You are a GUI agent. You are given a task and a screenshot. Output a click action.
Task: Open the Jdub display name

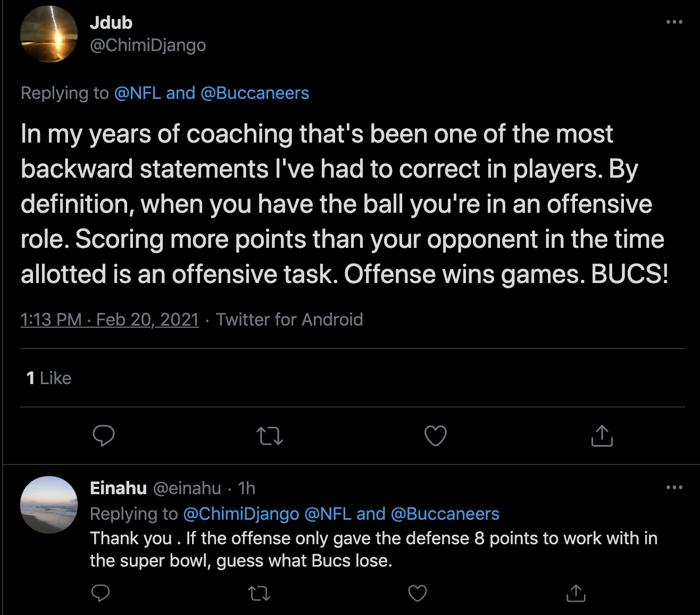tap(111, 22)
